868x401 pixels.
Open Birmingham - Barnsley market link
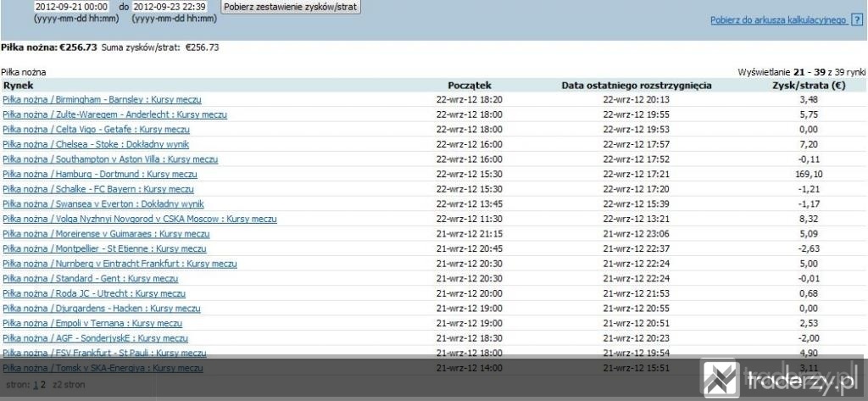pos(102,100)
